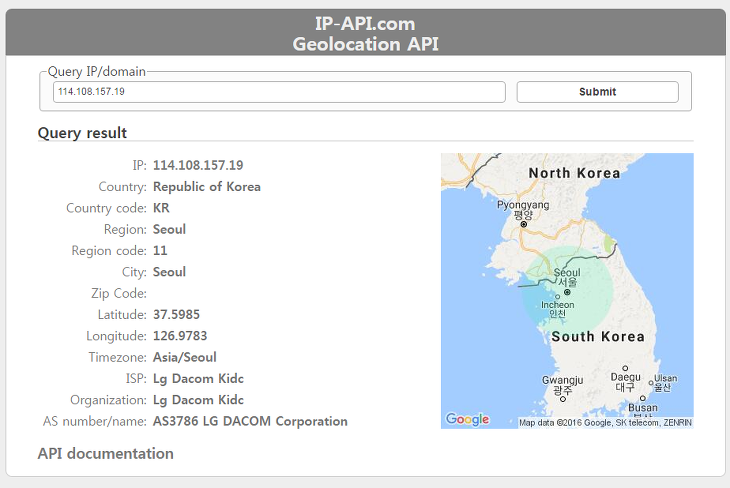Click the Gwangju label on the map
Image resolution: width=730 pixels, height=488 pixels.
pos(562,385)
